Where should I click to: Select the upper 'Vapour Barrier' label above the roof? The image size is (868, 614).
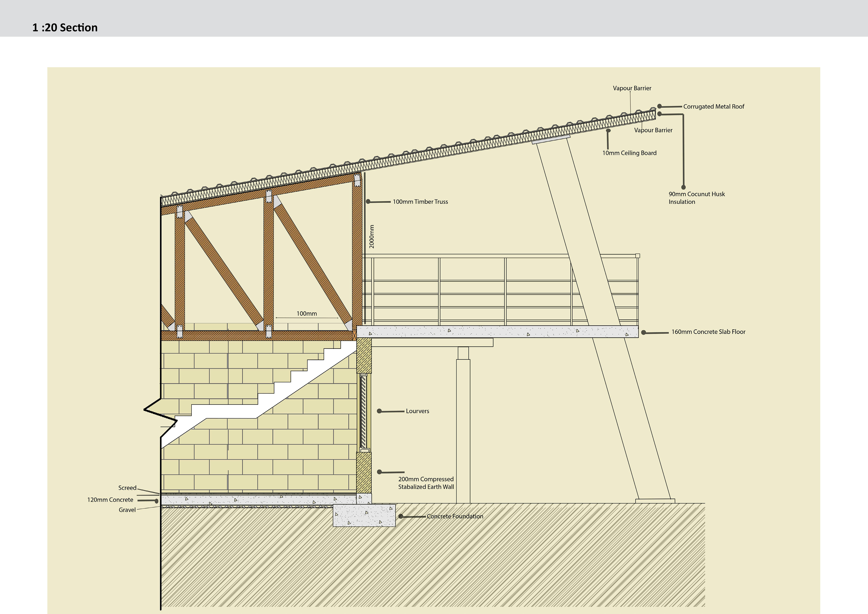click(x=632, y=88)
